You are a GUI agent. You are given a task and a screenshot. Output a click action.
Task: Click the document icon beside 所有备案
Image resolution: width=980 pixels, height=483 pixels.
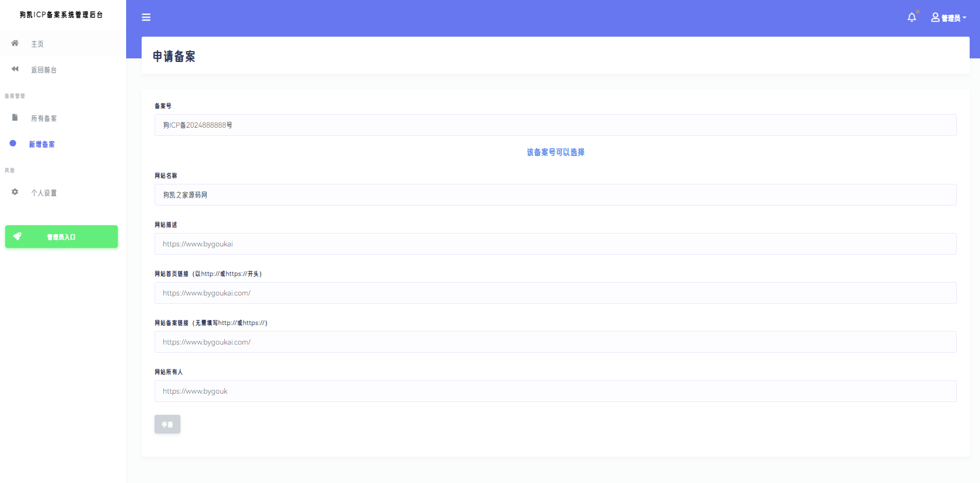click(x=15, y=118)
